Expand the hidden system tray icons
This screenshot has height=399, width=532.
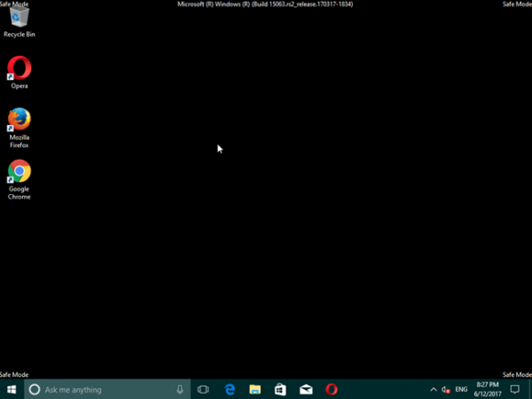[x=434, y=389]
